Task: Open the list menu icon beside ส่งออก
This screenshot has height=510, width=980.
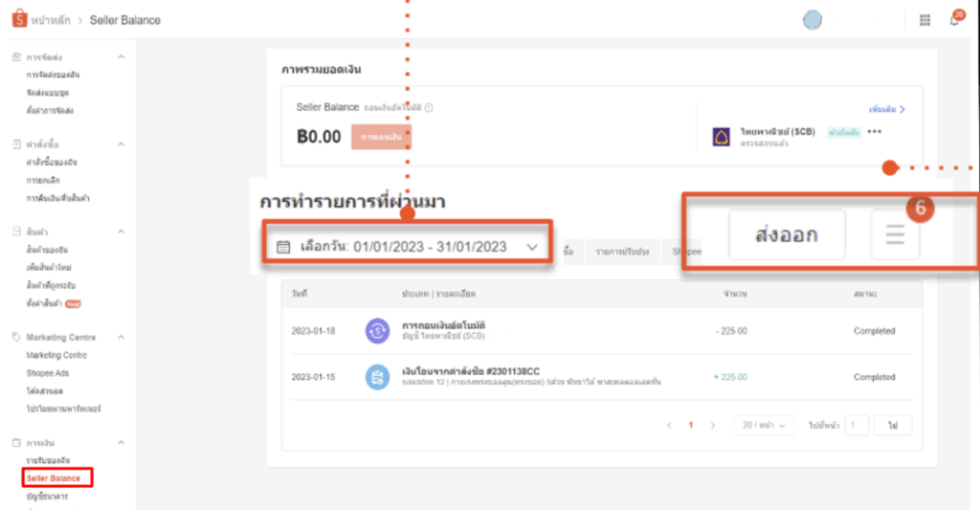Action: pyautogui.click(x=895, y=234)
